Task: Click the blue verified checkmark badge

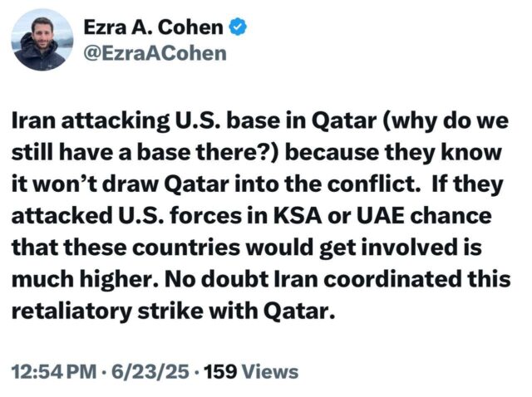Action: point(239,27)
